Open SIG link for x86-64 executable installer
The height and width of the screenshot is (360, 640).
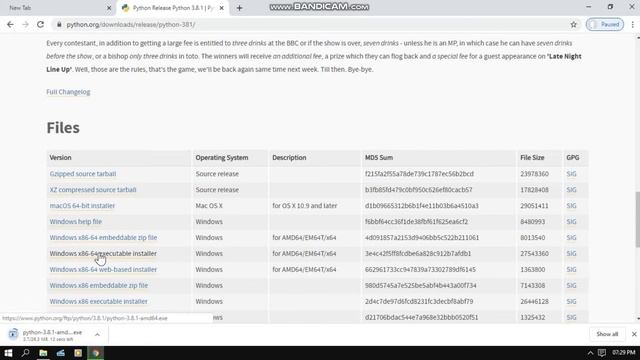(x=571, y=253)
